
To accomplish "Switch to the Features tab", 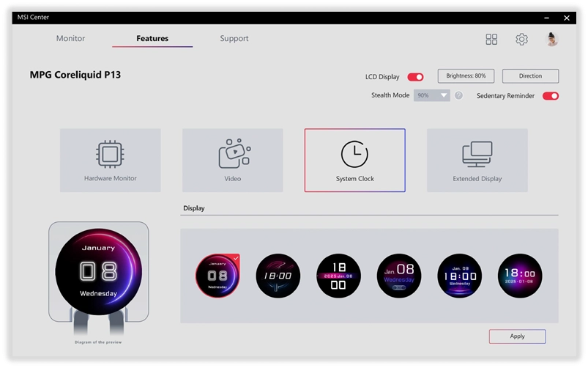I will pyautogui.click(x=152, y=38).
